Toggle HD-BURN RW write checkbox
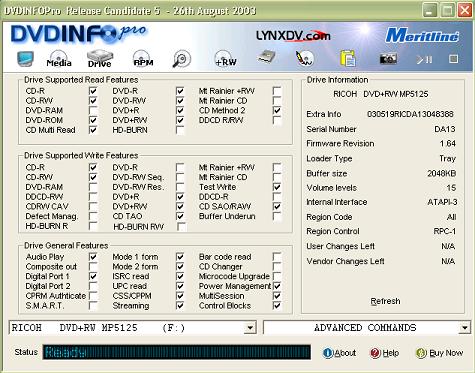This screenshot has height=373, width=475. pos(182,227)
